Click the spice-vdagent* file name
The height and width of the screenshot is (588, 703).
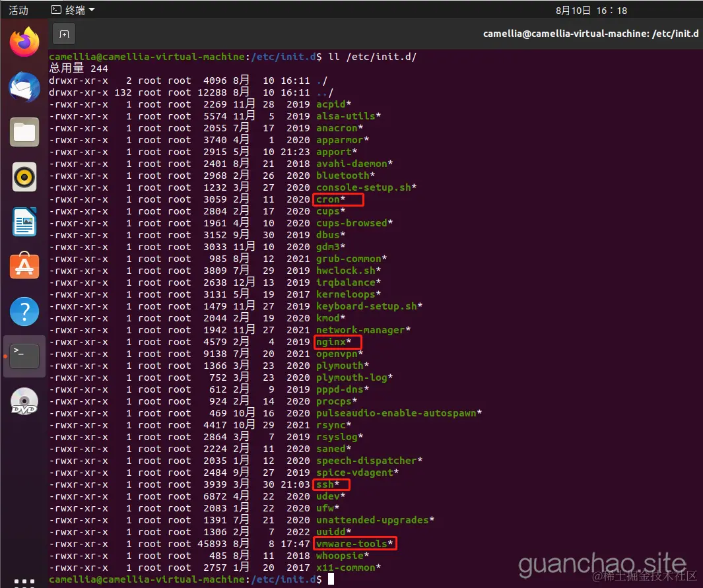click(357, 473)
